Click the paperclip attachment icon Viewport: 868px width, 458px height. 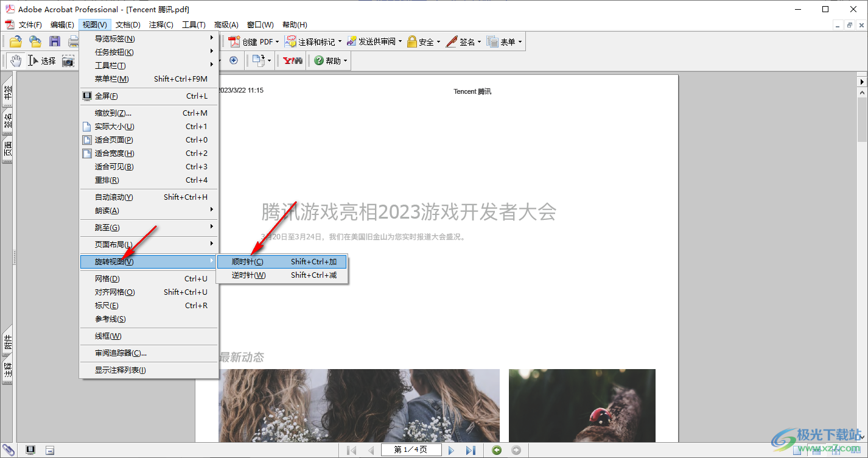tap(9, 450)
